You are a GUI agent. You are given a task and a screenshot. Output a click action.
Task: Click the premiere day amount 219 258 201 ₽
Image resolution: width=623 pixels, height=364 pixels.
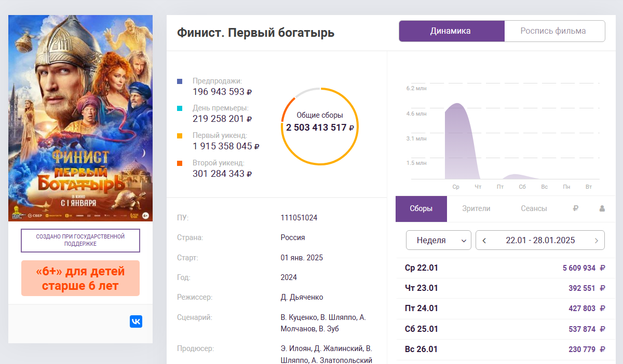[222, 119]
